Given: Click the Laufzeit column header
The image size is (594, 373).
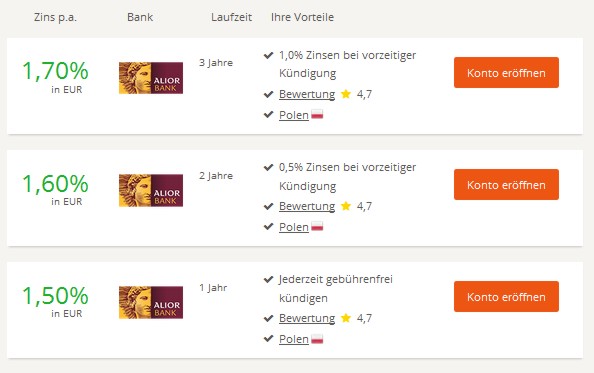Looking at the screenshot, I should click(231, 17).
